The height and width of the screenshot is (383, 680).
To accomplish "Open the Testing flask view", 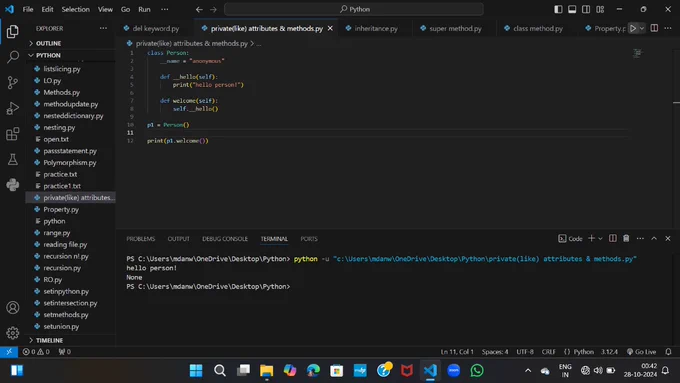I will (13, 159).
